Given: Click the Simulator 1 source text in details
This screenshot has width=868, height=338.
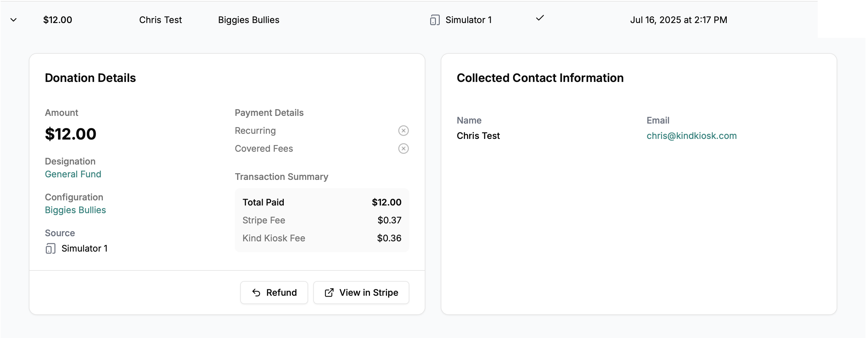Looking at the screenshot, I should (x=84, y=248).
